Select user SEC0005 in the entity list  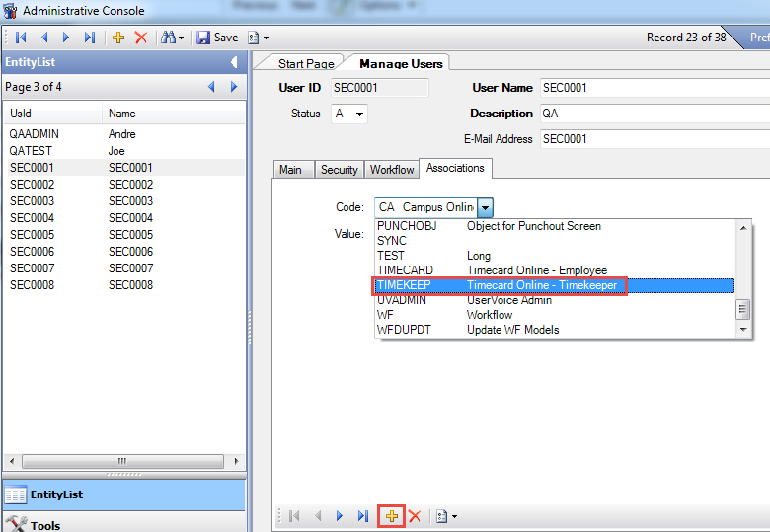point(32,235)
